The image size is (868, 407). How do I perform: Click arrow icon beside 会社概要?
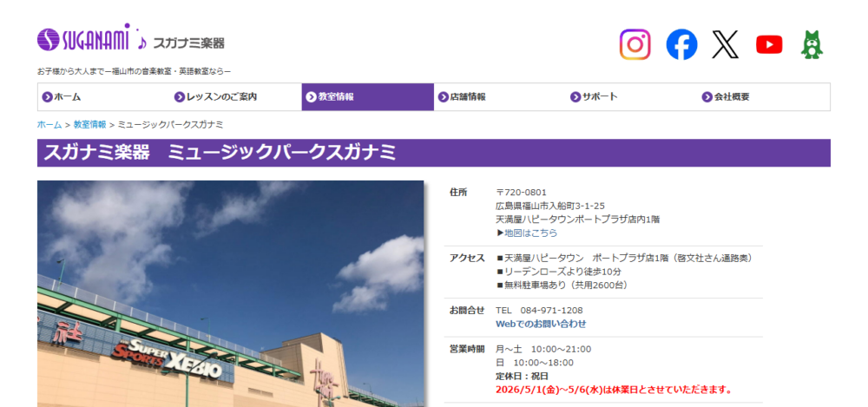pyautogui.click(x=707, y=97)
